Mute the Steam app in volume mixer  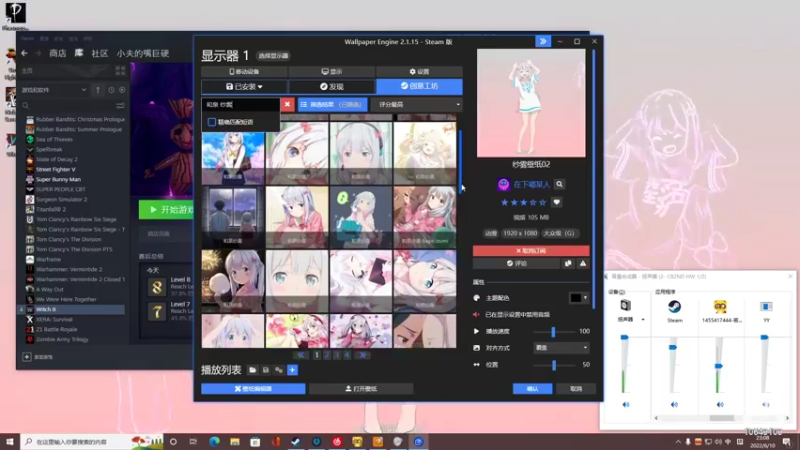coord(674,405)
